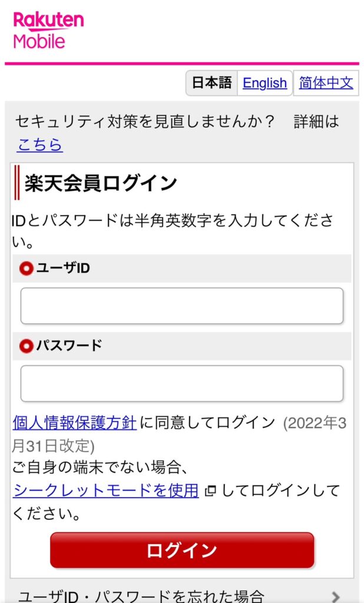Open the 個人情報保護方針 link
The width and height of the screenshot is (364, 603).
tap(75, 423)
